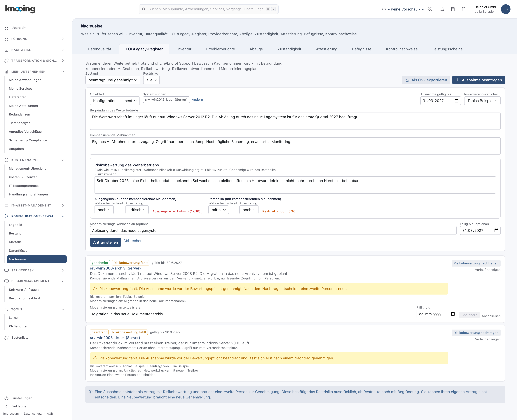Image resolution: width=517 pixels, height=420 pixels.
Task: Change Ausgangsrisiko Auswirkung kritisch dropdown
Action: [137, 210]
